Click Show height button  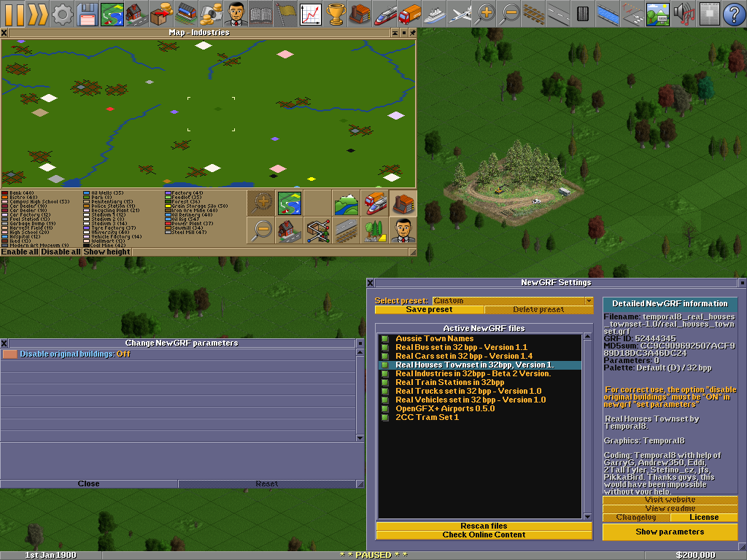107,252
